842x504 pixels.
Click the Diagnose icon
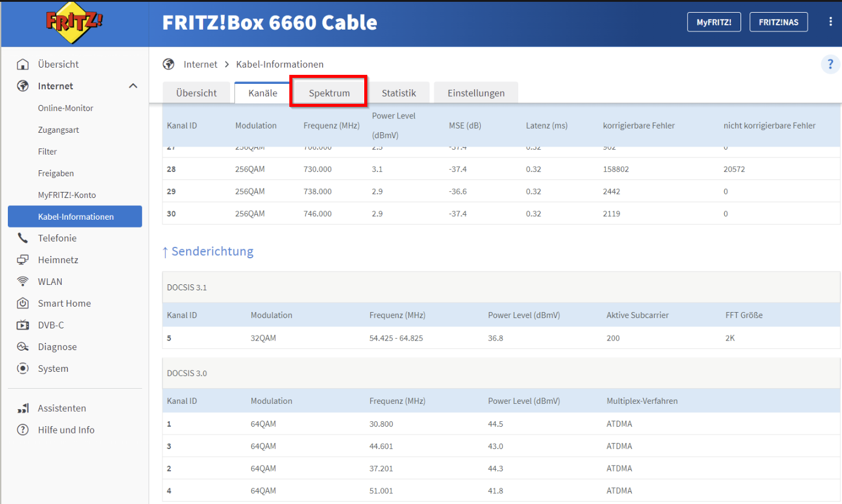(x=23, y=346)
